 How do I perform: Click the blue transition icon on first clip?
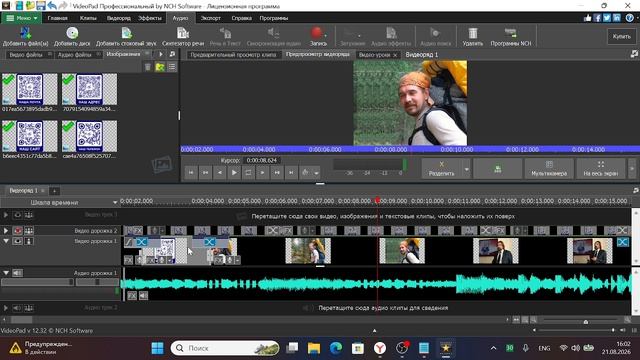point(142,242)
